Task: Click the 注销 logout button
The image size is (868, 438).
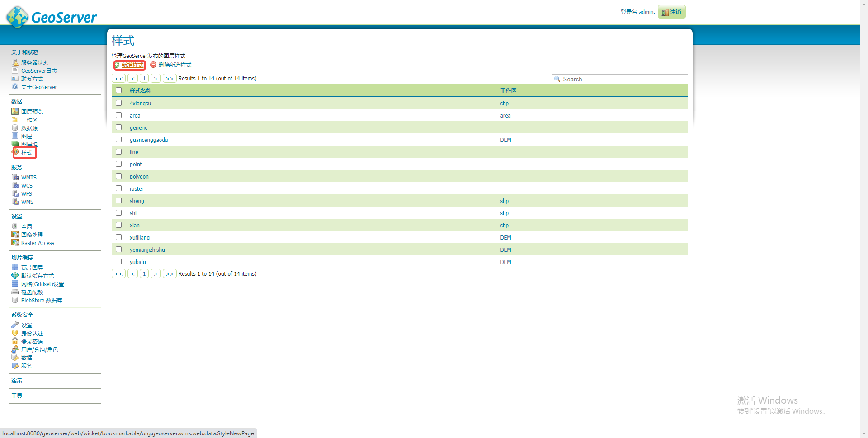Action: click(x=672, y=12)
